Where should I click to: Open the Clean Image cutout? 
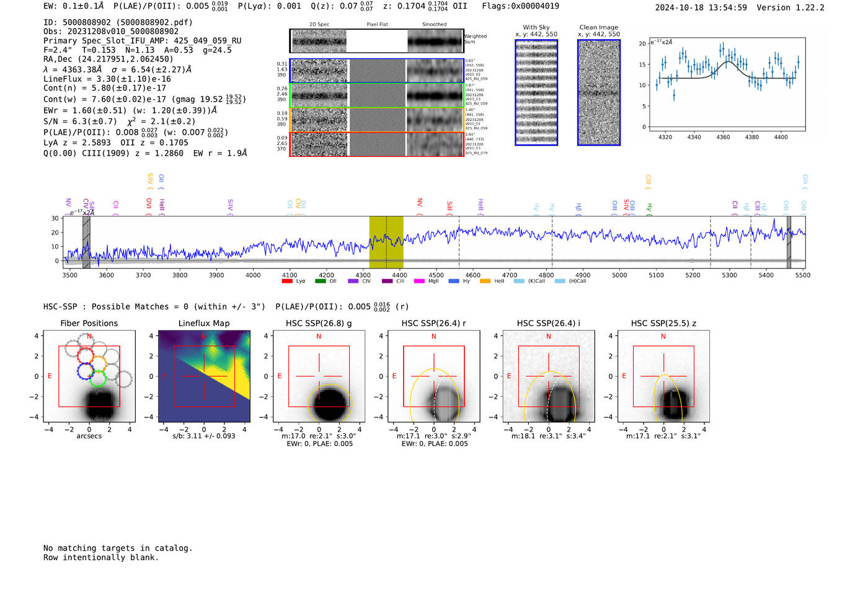(599, 92)
